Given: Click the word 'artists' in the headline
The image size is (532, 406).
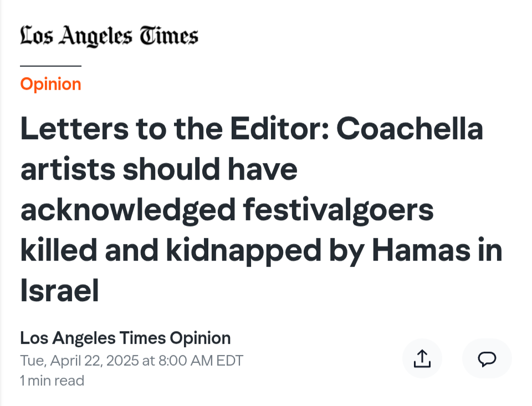Looking at the screenshot, I should coord(68,169).
